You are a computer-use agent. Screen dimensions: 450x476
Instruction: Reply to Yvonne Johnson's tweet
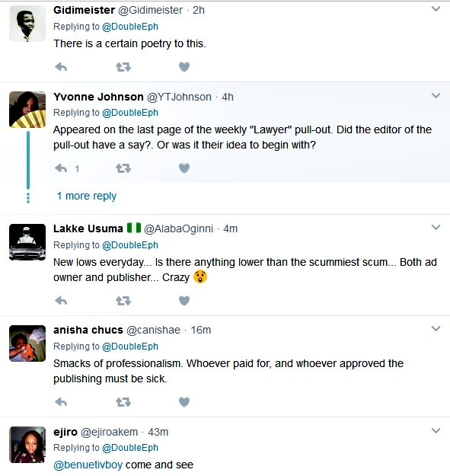pyautogui.click(x=61, y=168)
